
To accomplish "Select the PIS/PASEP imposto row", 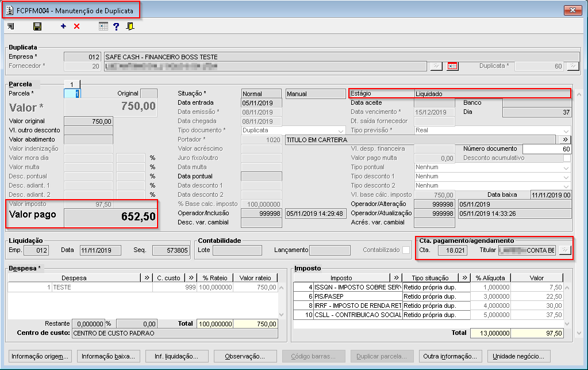I will pyautogui.click(x=428, y=296).
